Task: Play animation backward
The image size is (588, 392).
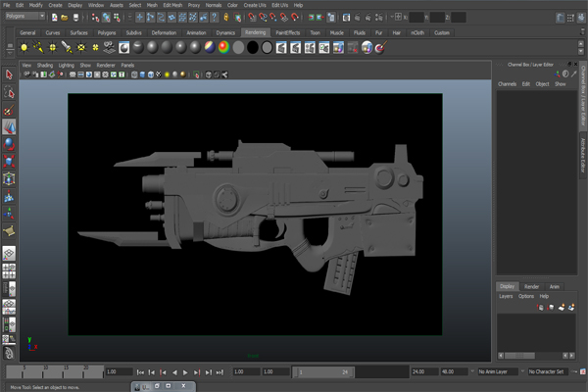Action: pos(174,372)
